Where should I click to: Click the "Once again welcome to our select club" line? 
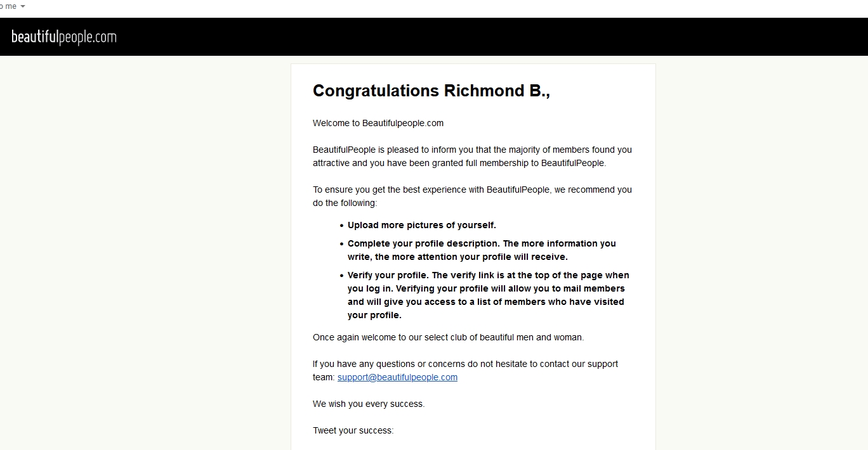click(x=448, y=337)
